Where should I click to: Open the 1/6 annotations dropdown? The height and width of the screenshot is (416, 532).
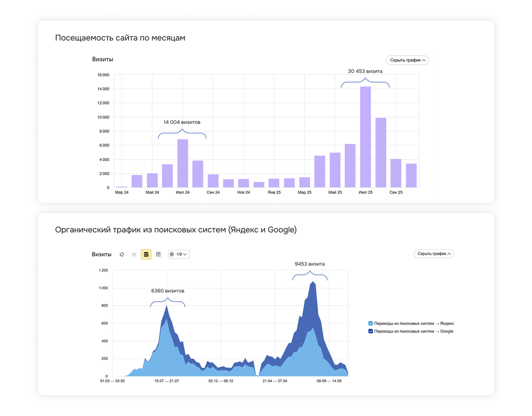tap(179, 254)
